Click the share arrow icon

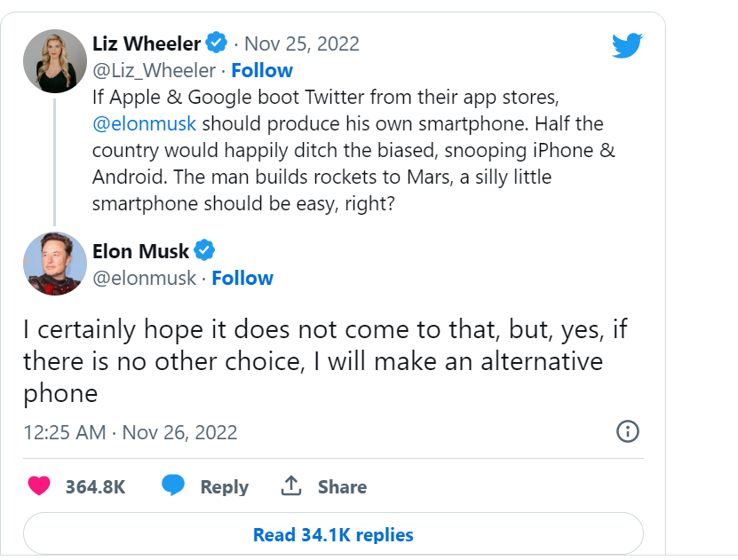pyautogui.click(x=290, y=486)
